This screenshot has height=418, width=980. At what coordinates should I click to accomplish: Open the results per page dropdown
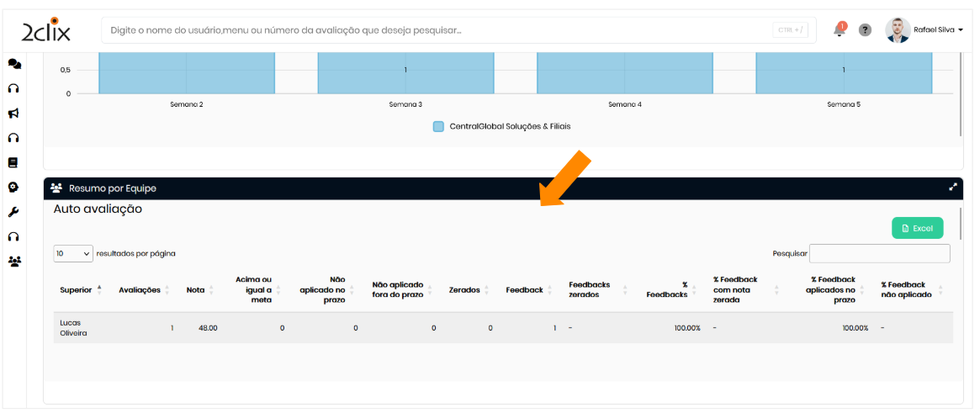coord(73,253)
